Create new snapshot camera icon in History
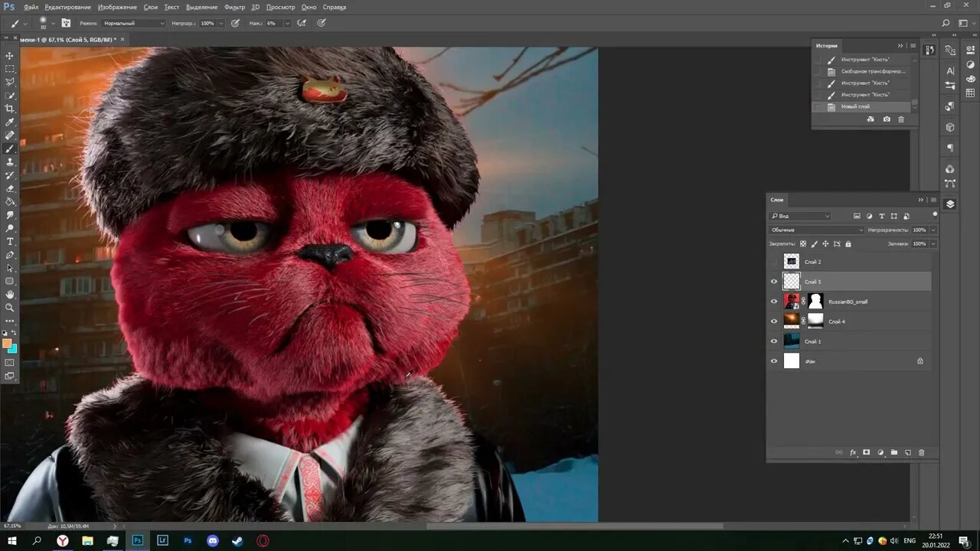The image size is (980, 551). coord(887,119)
